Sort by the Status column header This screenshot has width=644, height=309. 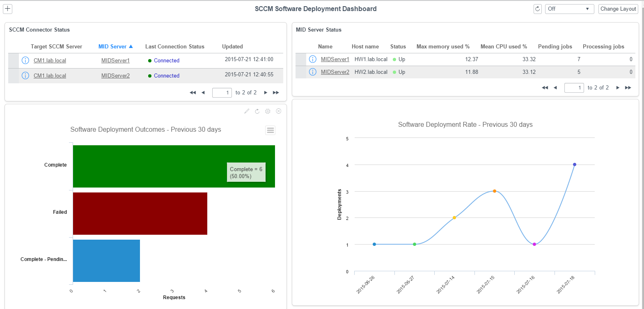(398, 46)
